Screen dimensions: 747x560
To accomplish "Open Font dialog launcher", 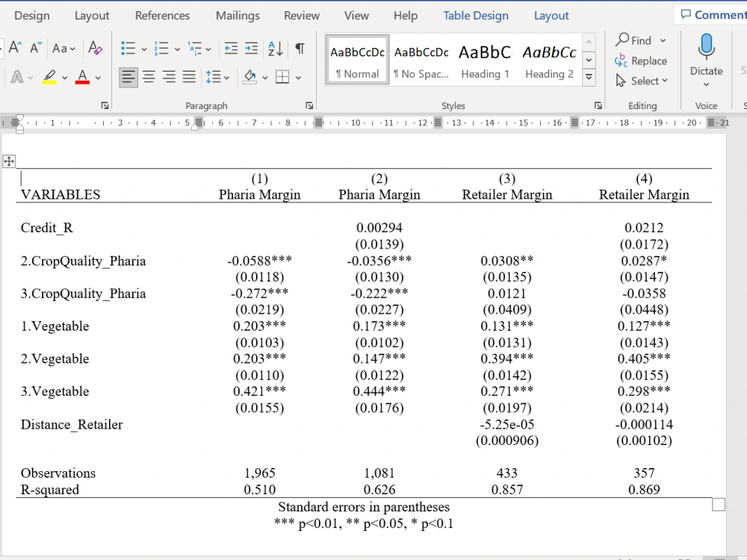I will [x=105, y=106].
